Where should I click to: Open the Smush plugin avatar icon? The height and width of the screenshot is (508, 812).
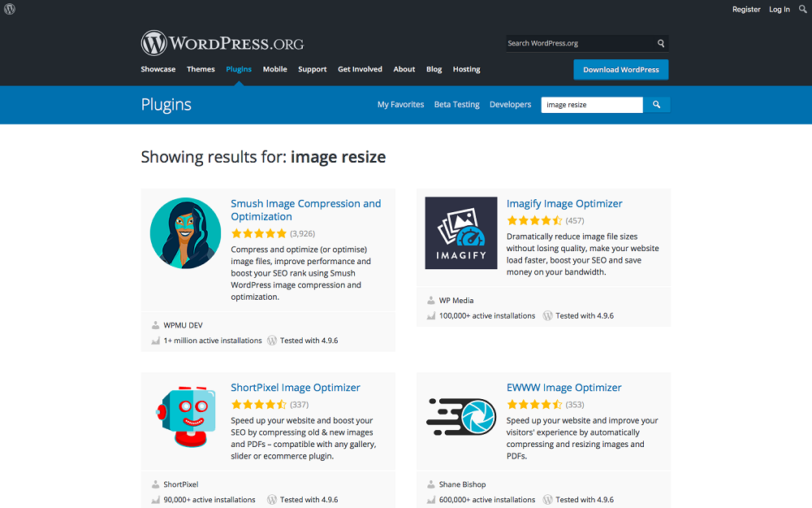pyautogui.click(x=185, y=233)
